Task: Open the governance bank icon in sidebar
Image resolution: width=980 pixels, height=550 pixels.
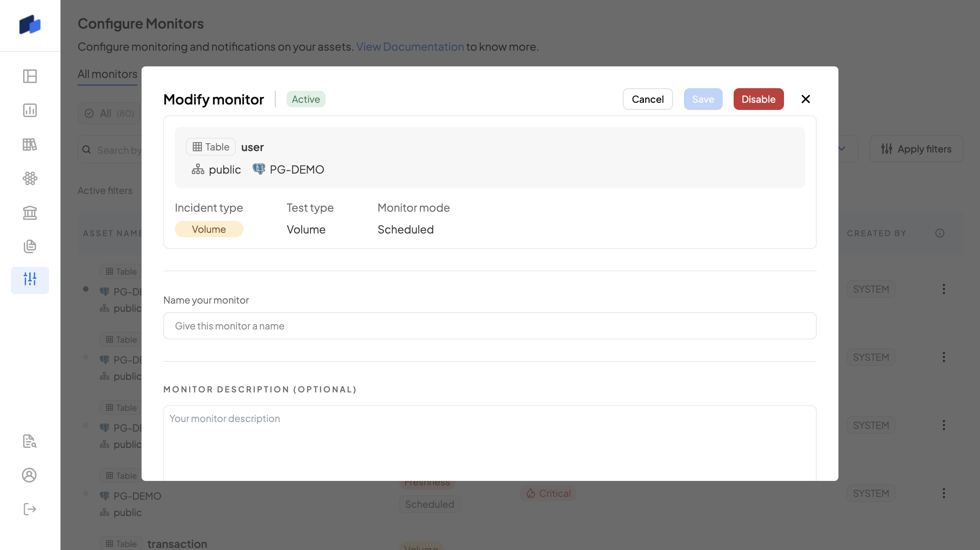Action: (x=30, y=212)
